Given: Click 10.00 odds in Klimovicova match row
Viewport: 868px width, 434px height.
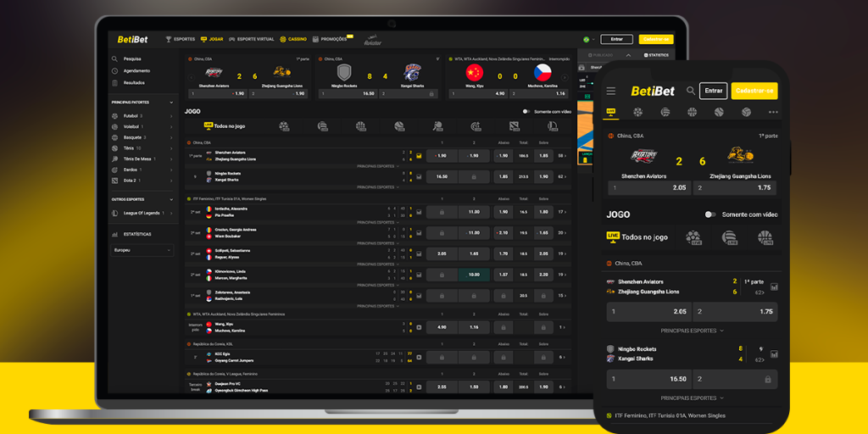Looking at the screenshot, I should coord(474,275).
